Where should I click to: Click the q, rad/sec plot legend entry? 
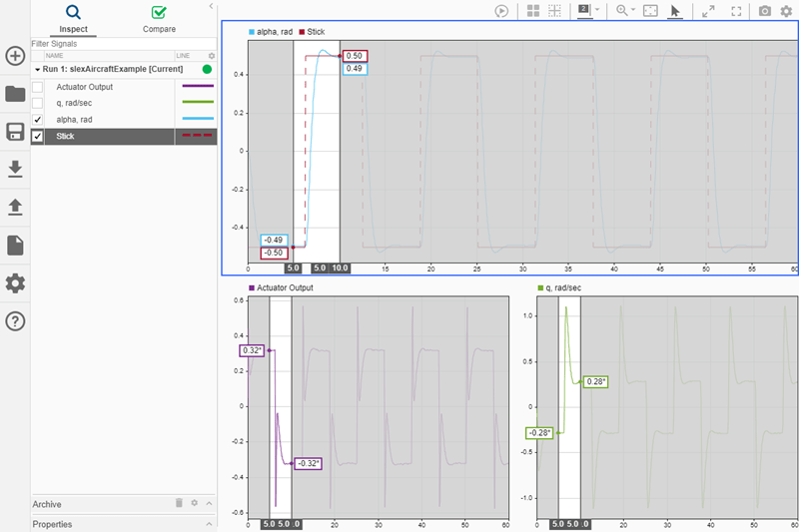coord(559,287)
